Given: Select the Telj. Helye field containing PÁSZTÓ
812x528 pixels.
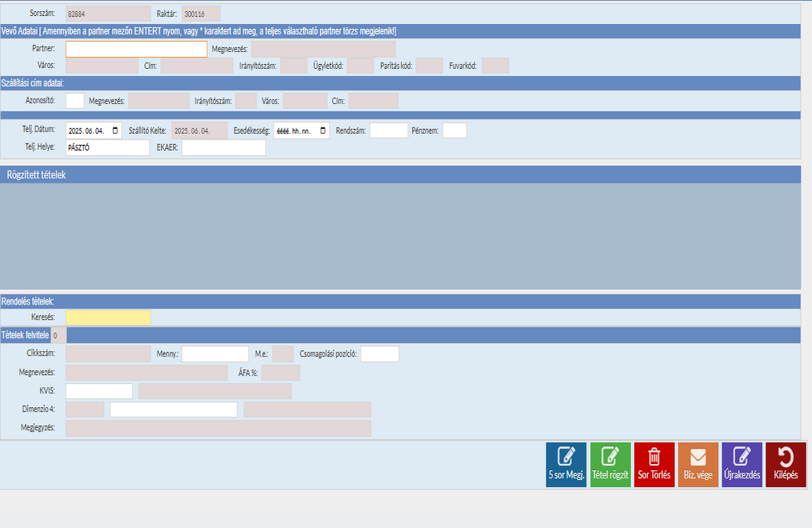Looking at the screenshot, I should [107, 148].
